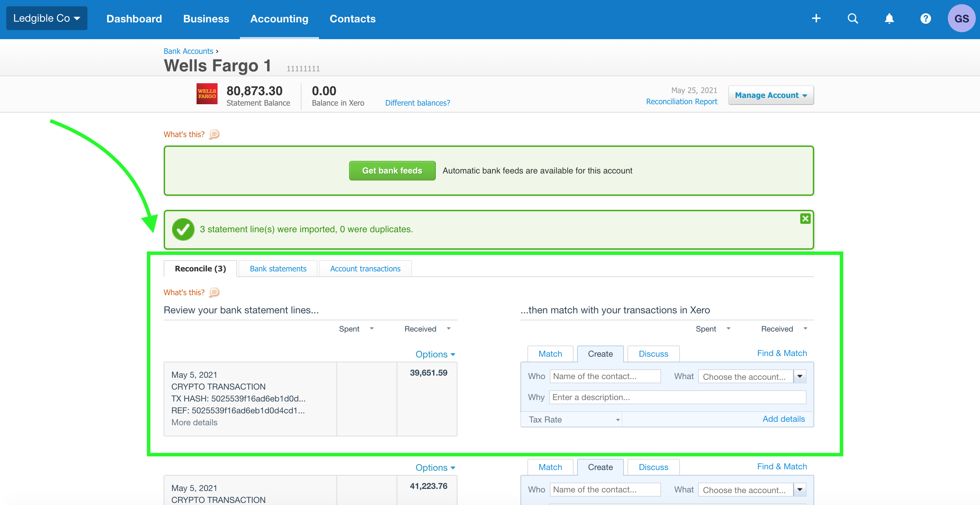Focus the Enter a description field

point(677,397)
